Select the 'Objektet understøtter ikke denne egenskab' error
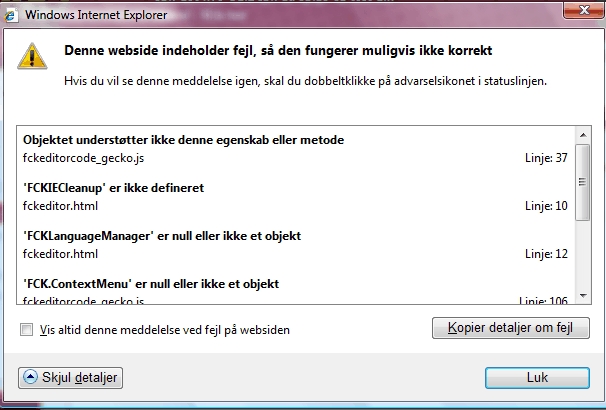606x410 pixels. click(183, 140)
